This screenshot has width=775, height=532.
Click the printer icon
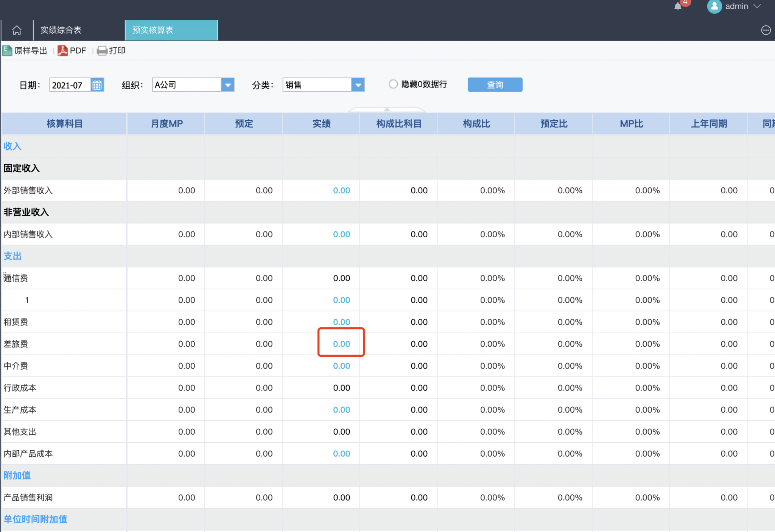click(102, 51)
